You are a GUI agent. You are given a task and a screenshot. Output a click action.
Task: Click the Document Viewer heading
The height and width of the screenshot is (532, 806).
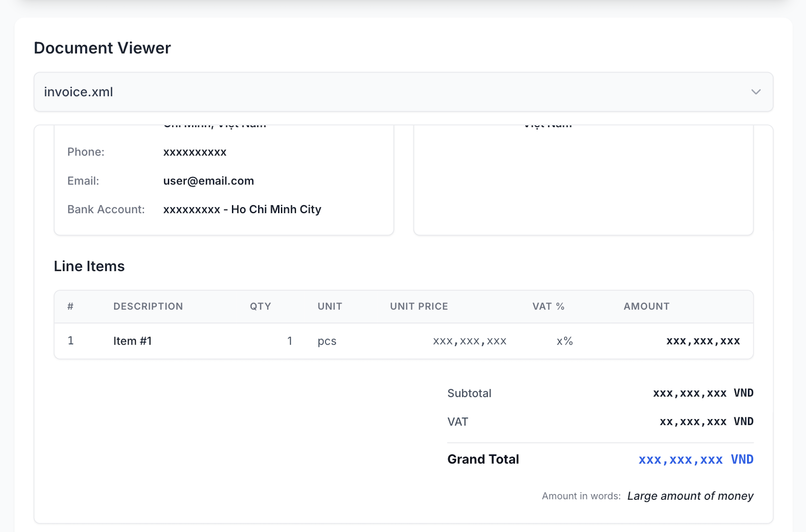pos(102,48)
